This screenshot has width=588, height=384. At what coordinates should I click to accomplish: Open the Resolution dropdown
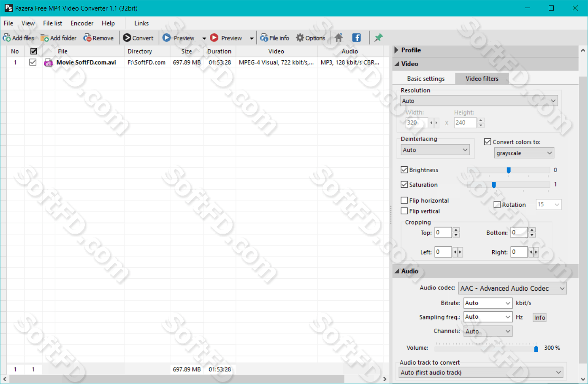point(479,101)
